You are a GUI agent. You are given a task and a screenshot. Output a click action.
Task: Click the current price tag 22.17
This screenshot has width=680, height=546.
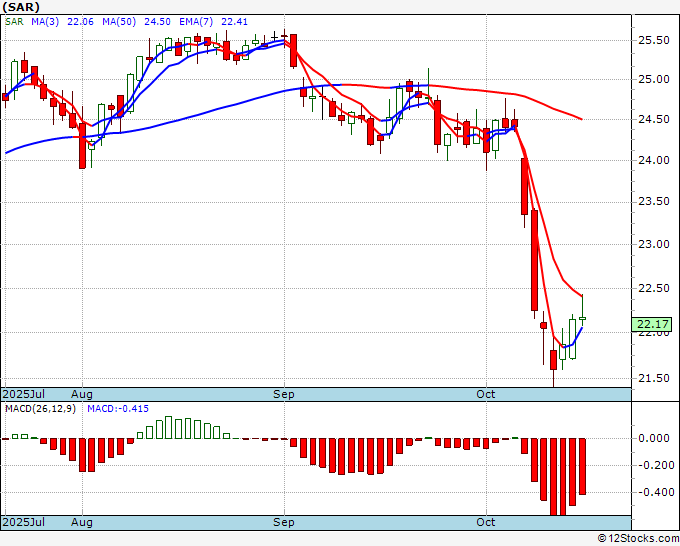[x=651, y=324]
